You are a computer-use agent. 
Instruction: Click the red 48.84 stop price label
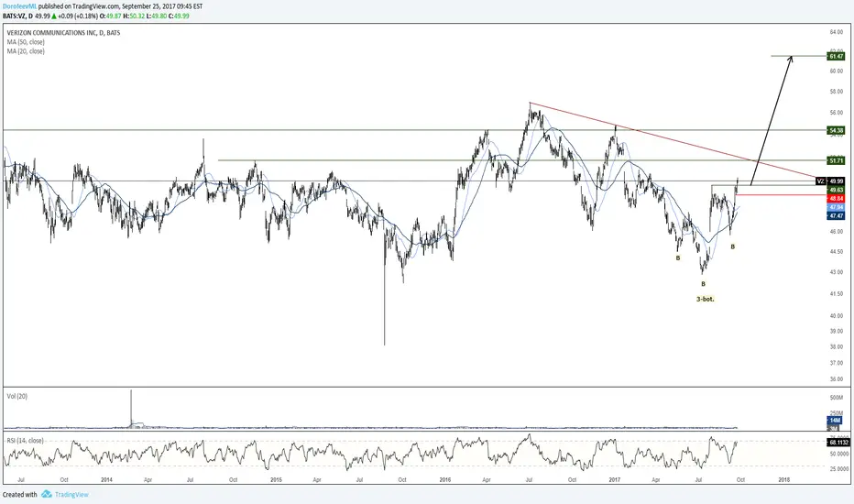point(836,198)
